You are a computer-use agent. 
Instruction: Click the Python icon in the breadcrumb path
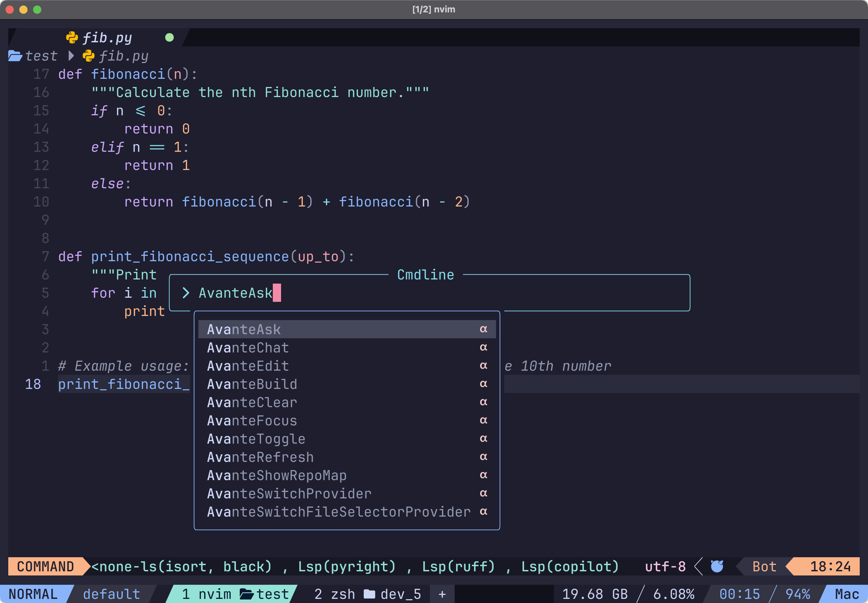89,56
